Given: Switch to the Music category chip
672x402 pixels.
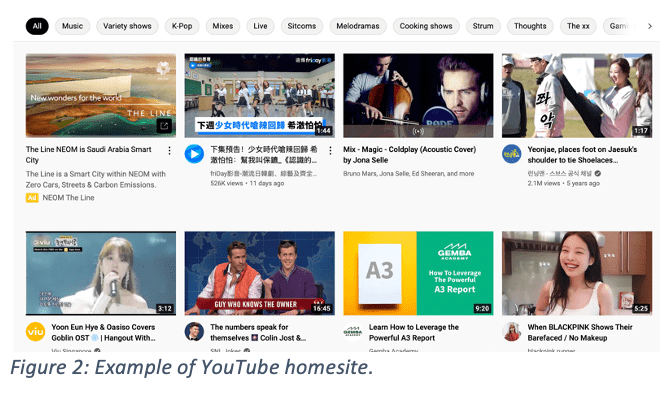Looking at the screenshot, I should (x=72, y=26).
